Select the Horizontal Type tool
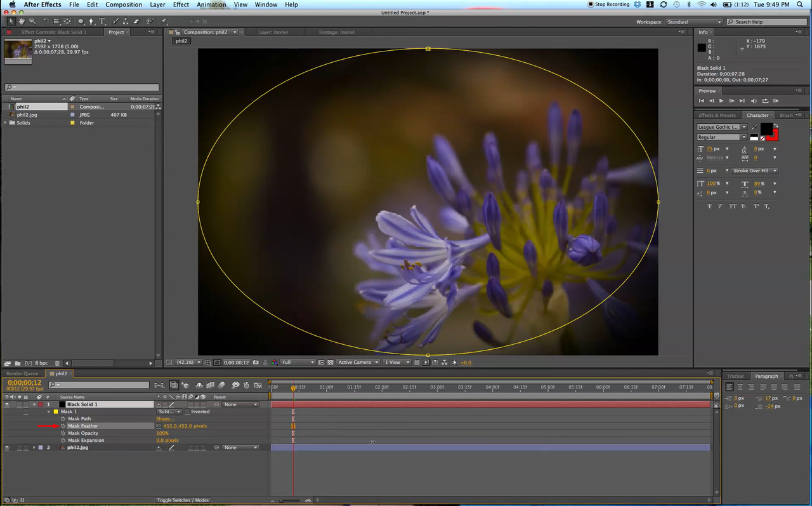Viewport: 812px width, 506px height. (x=102, y=21)
